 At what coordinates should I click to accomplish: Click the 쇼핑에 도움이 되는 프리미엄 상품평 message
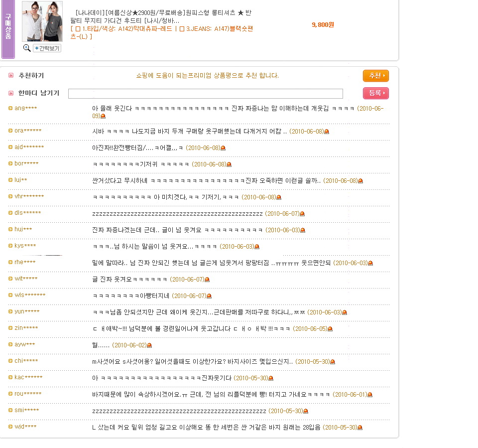pyautogui.click(x=207, y=76)
